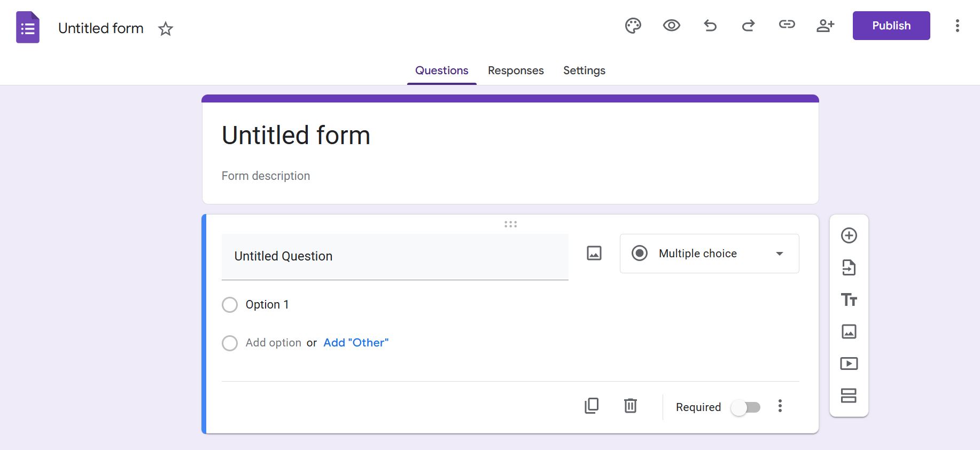Click the Publish button
Screen dimensions: 980x450
coord(891,26)
